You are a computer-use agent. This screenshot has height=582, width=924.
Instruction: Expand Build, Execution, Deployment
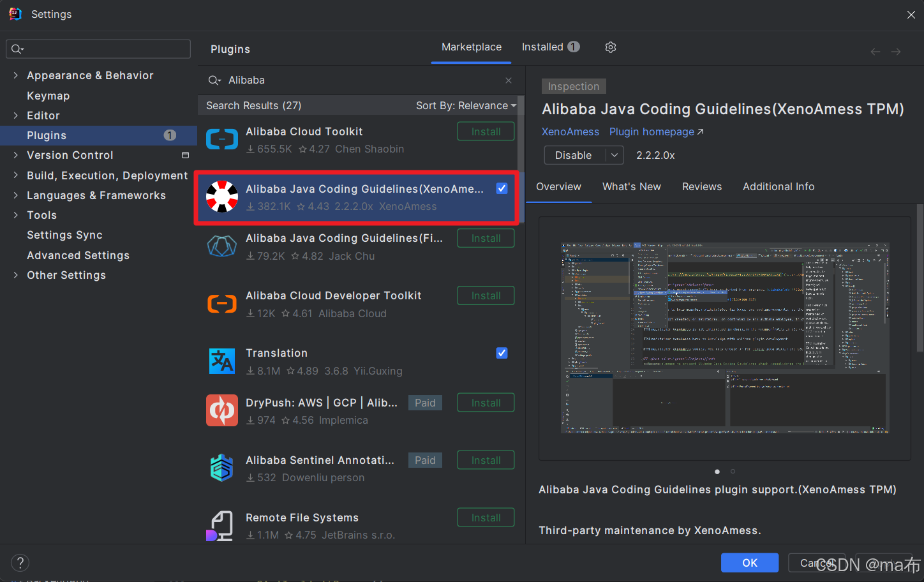(15, 175)
